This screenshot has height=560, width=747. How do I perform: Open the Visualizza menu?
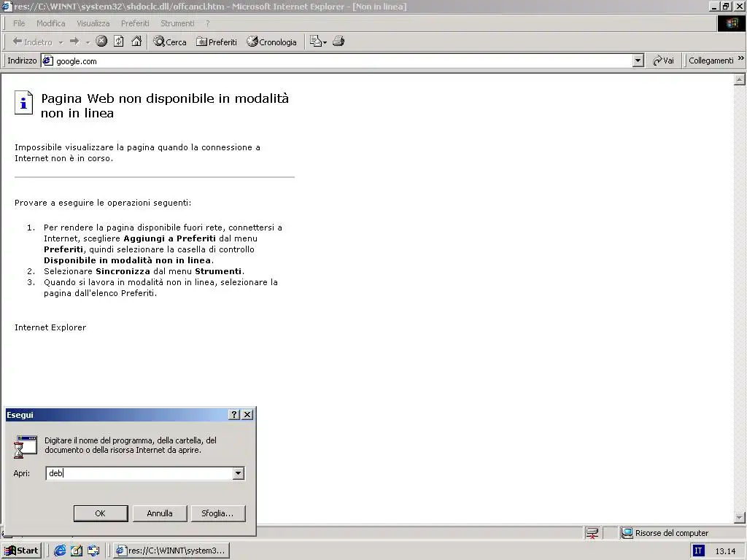coord(93,23)
